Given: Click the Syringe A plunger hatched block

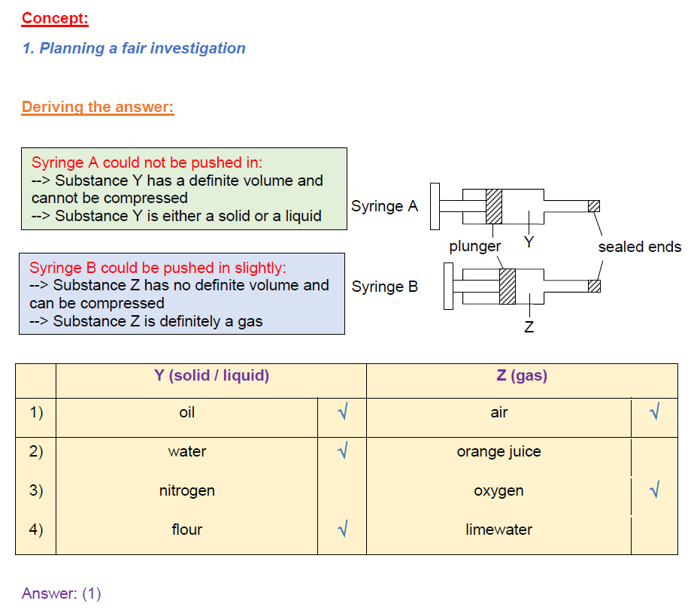Looking at the screenshot, I should tap(494, 206).
